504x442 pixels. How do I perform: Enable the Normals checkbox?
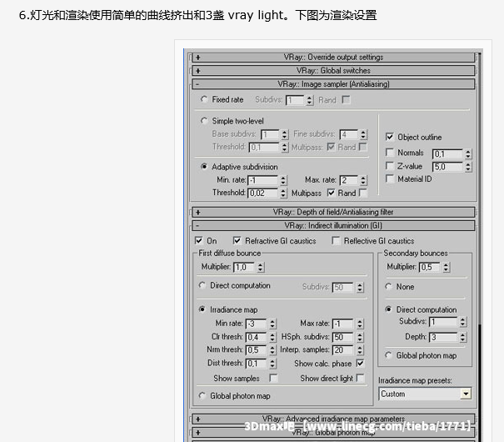(x=390, y=153)
